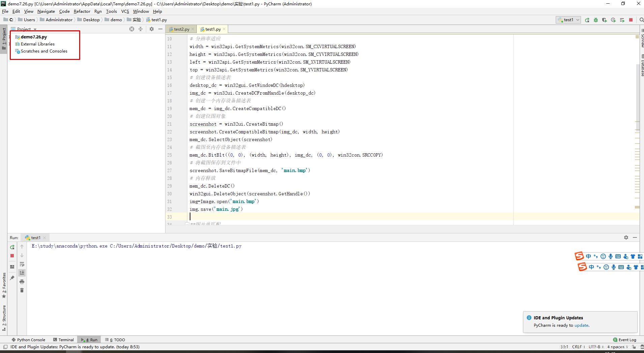Pin the Run tab
This screenshot has height=353, width=644.
click(12, 278)
